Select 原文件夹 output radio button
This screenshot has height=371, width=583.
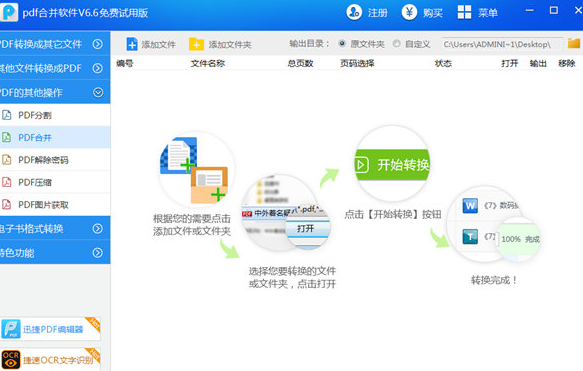(x=342, y=43)
